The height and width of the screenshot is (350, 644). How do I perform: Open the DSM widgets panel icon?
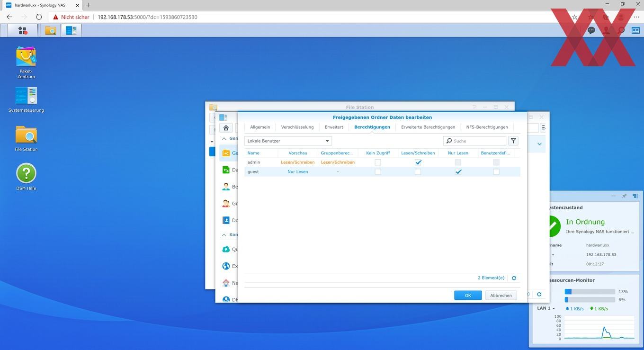[635, 30]
